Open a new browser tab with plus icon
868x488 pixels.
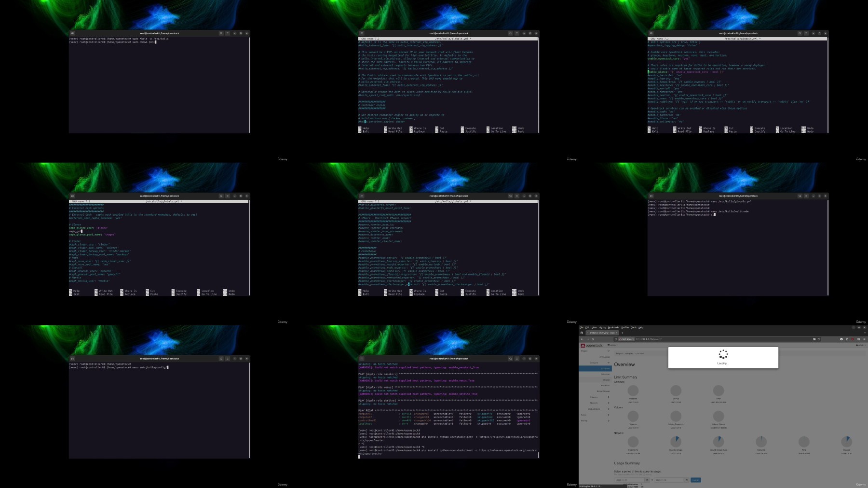point(622,333)
